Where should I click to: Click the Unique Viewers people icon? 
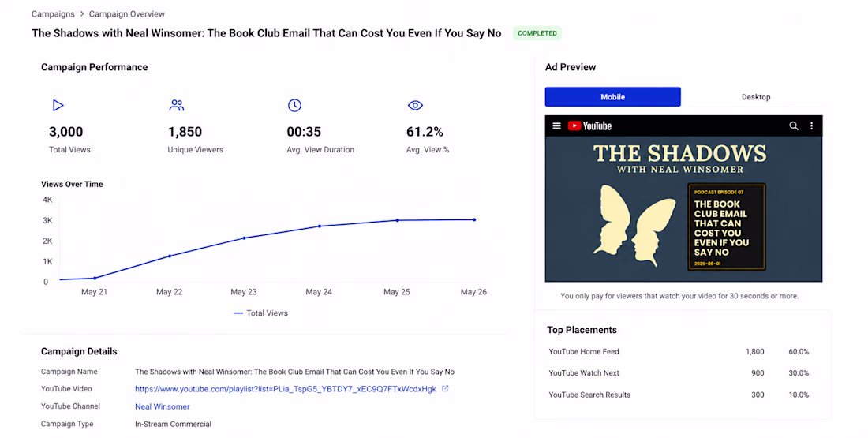click(x=177, y=105)
